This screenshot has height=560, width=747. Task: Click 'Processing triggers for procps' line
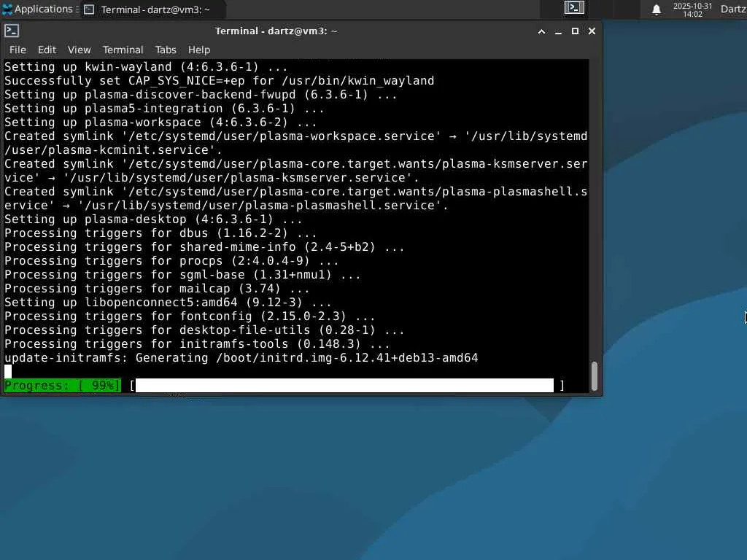tap(171, 260)
